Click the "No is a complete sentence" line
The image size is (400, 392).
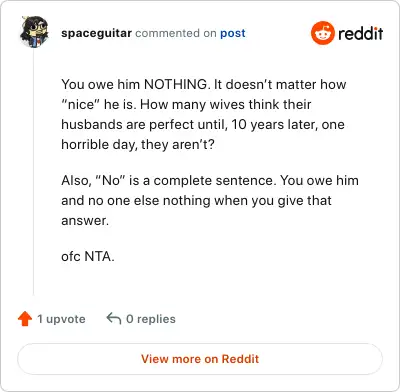click(x=210, y=181)
